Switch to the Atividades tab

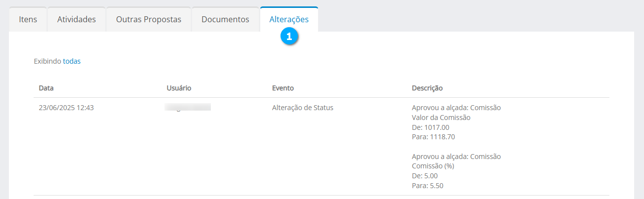click(x=77, y=20)
